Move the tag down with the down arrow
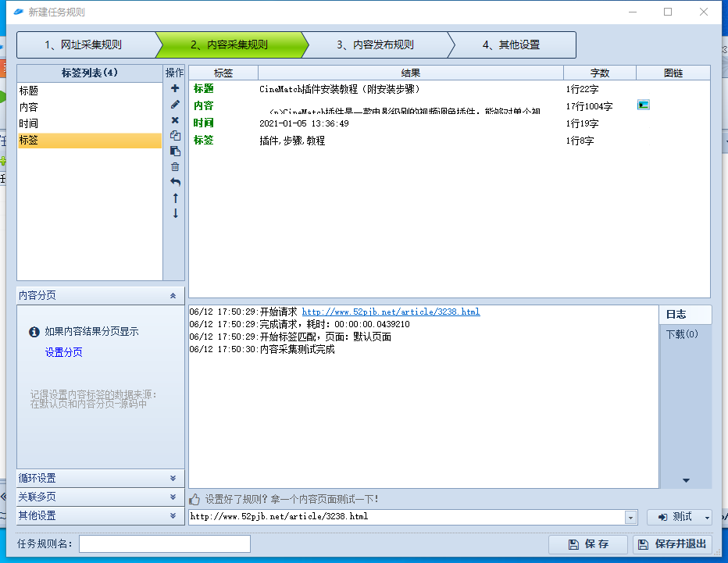 (175, 213)
